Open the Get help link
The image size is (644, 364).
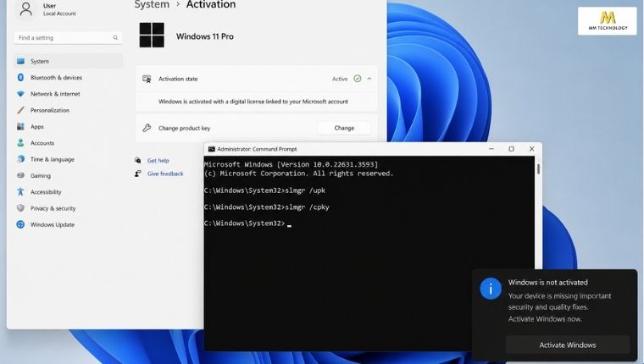[x=158, y=161]
